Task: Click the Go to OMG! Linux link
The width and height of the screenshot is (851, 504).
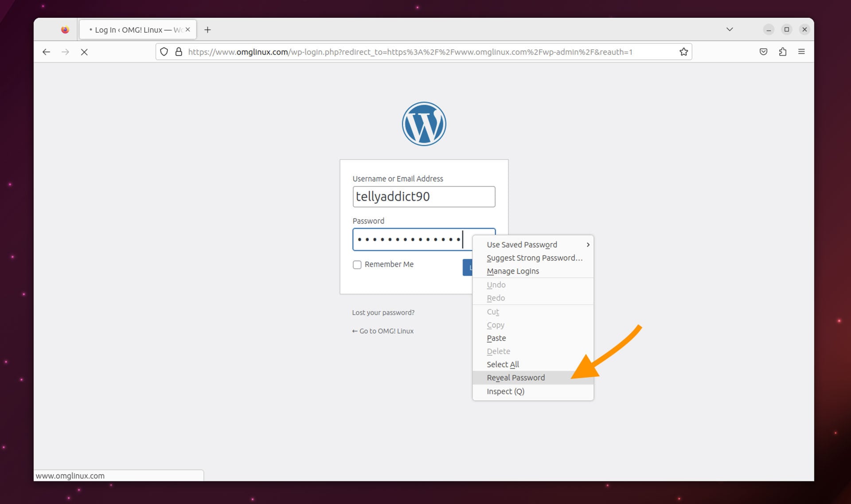Action: 383,331
